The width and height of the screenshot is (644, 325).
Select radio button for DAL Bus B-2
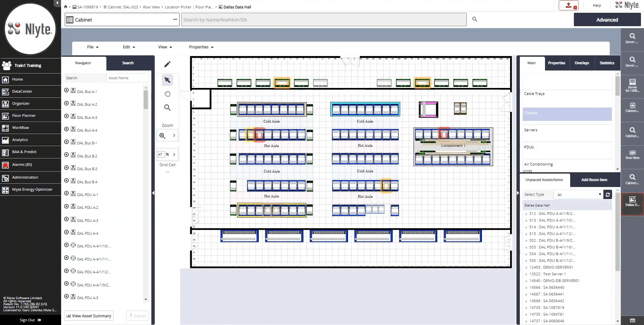66,155
